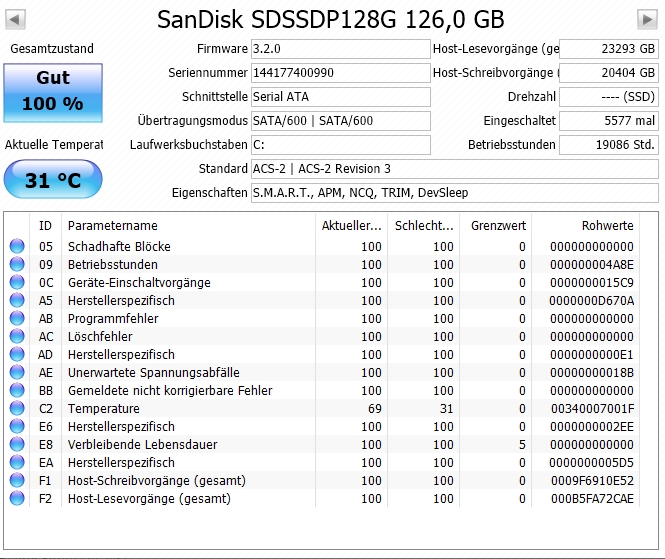Click raw value 00000000018B
665x559 pixels.
[x=592, y=372]
